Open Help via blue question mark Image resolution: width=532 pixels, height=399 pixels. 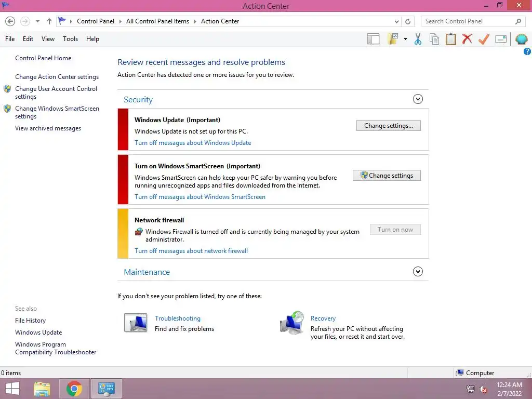(527, 51)
